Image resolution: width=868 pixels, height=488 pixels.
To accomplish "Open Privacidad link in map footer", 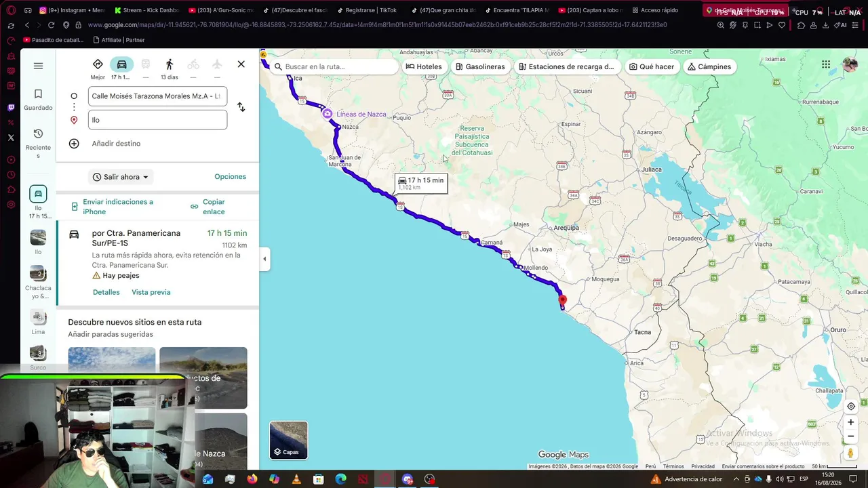I will [x=703, y=466].
